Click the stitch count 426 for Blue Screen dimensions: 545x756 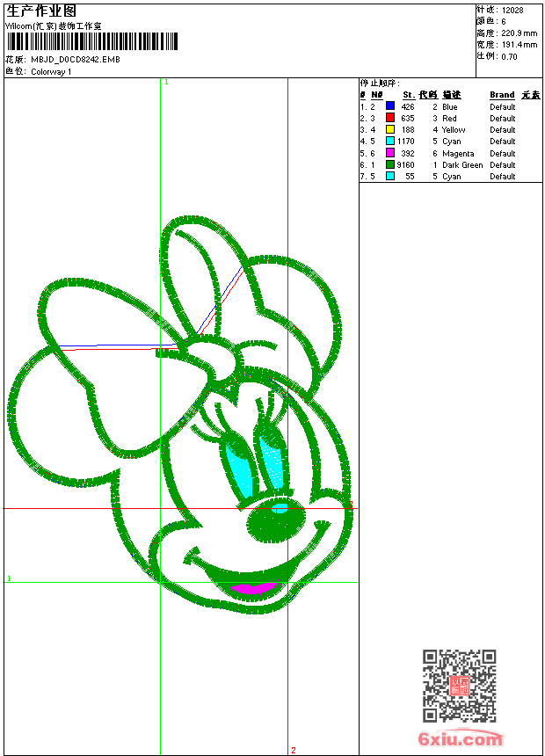[x=408, y=107]
